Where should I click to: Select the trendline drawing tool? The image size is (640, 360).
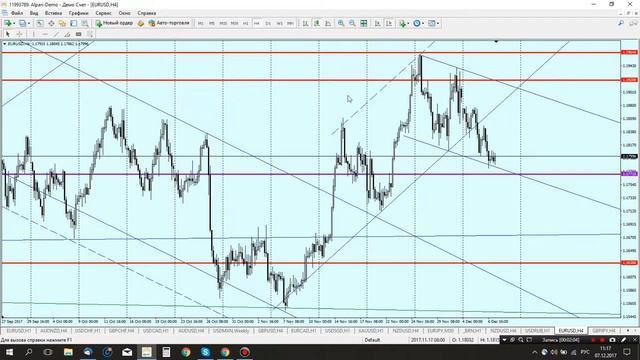point(56,34)
